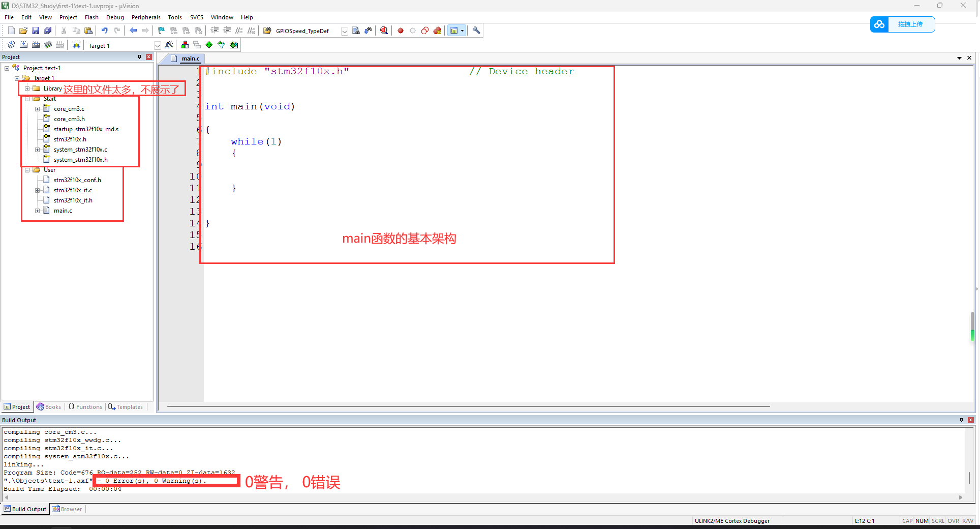
Task: Switch to the Books tab
Action: tap(49, 407)
